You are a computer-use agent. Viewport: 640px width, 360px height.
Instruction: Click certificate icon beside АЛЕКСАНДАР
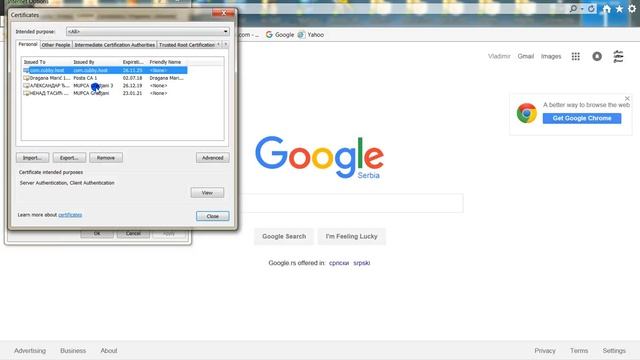pos(26,86)
